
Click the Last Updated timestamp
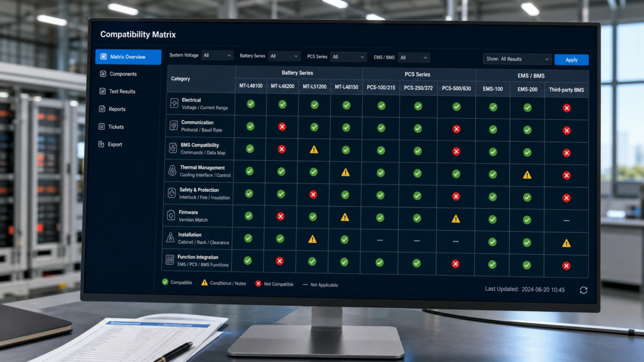(x=525, y=290)
